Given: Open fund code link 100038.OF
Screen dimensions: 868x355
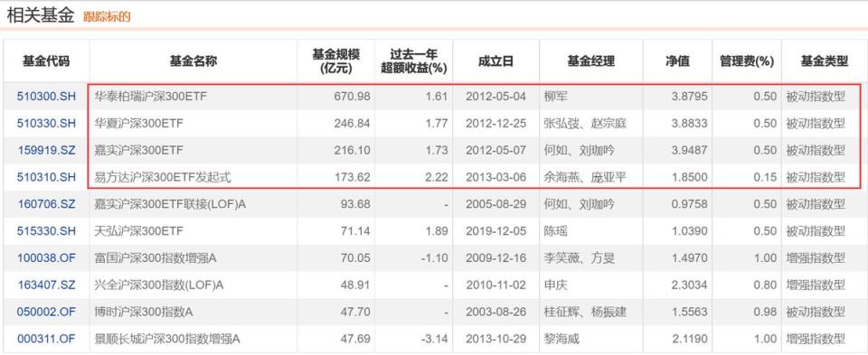Looking at the screenshot, I should (46, 258).
